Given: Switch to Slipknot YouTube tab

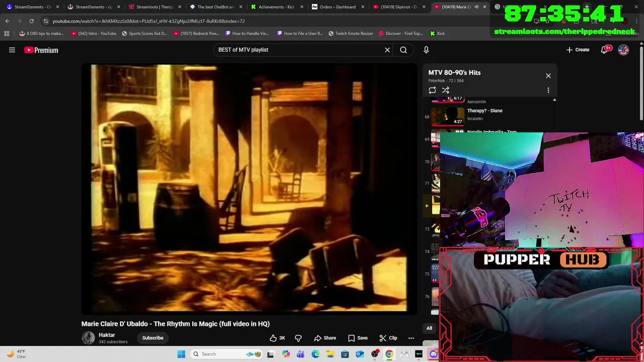Looking at the screenshot, I should (x=398, y=7).
